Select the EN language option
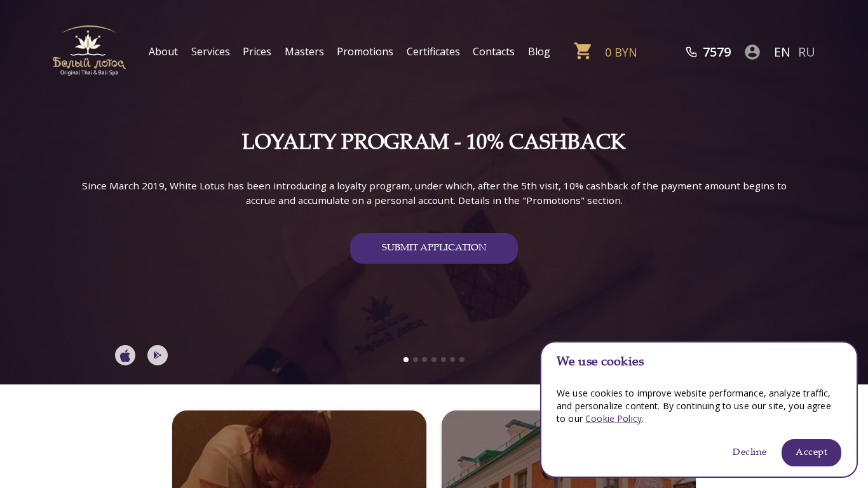Viewport: 868px width, 488px height. tap(782, 52)
